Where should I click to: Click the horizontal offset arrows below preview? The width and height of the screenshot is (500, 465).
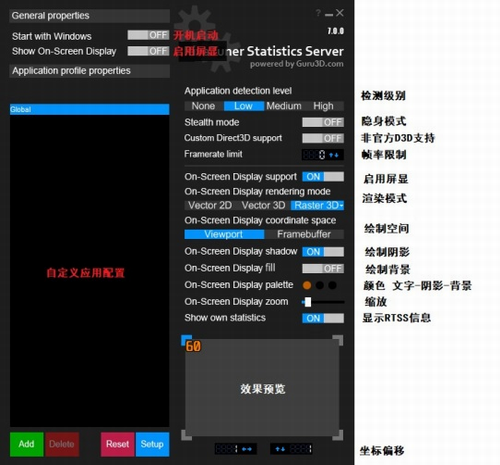point(247,449)
